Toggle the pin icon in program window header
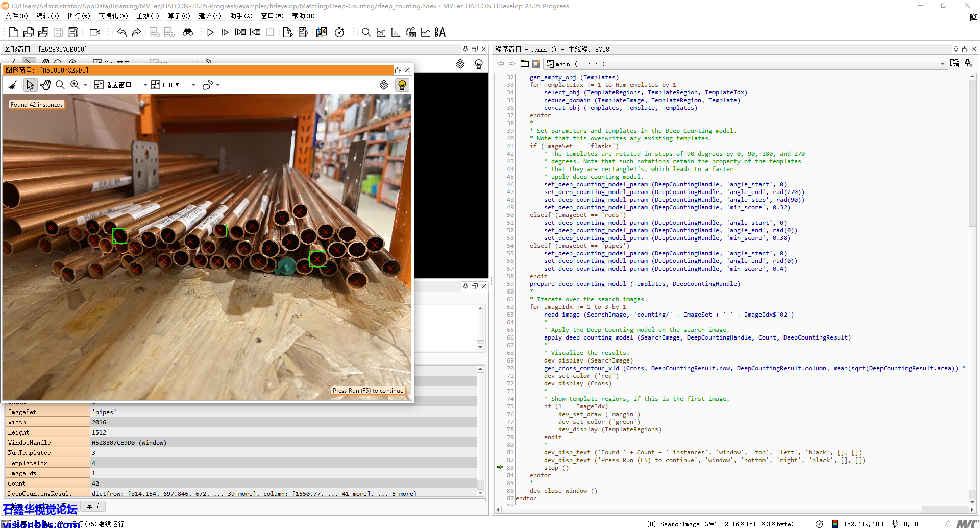The image size is (980, 531). click(x=956, y=49)
